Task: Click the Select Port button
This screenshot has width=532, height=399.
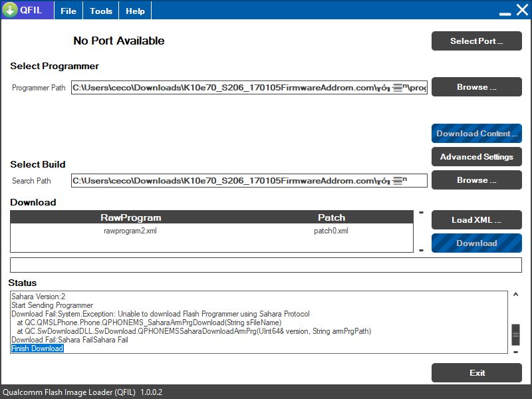Action: coord(476,41)
